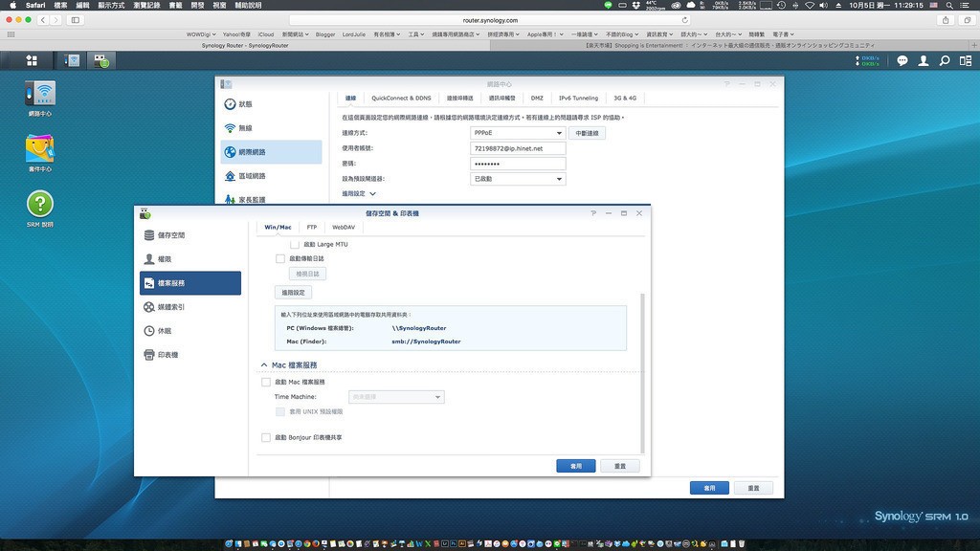
Task: Click the SRM search magnifier icon
Action: [x=945, y=60]
